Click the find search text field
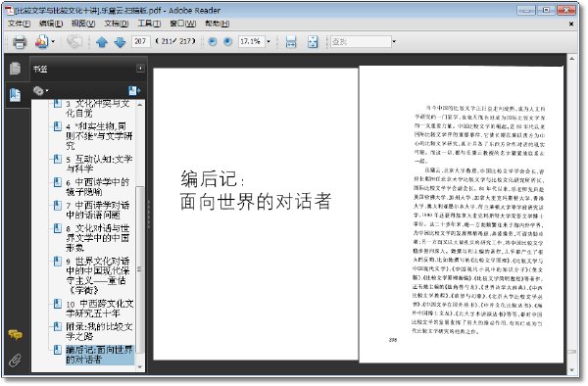 361,41
